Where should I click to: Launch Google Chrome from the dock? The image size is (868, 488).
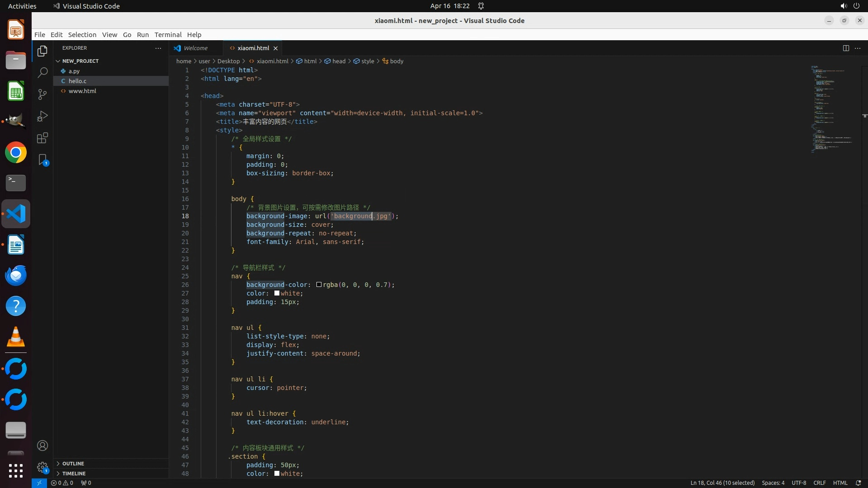pyautogui.click(x=16, y=153)
